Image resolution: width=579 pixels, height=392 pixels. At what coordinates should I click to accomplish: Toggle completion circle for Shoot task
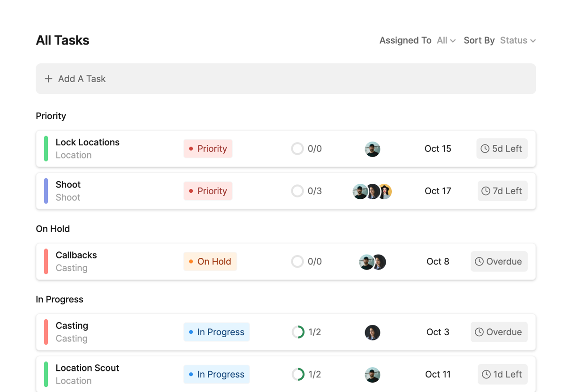(x=297, y=191)
